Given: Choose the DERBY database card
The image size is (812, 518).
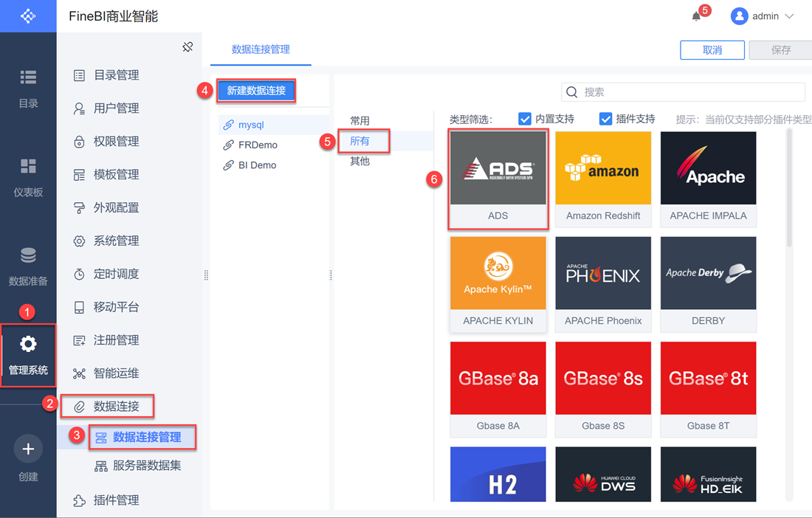Looking at the screenshot, I should point(709,284).
